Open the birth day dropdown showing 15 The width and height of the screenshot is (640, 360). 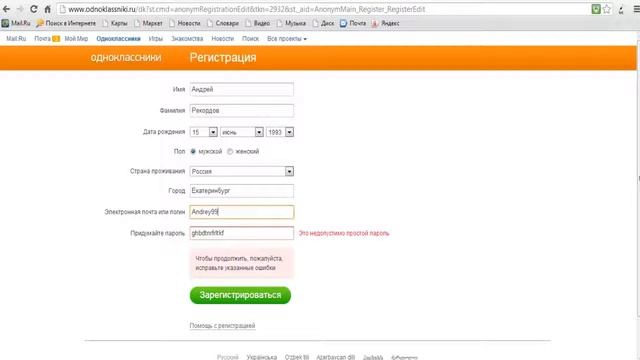point(203,132)
